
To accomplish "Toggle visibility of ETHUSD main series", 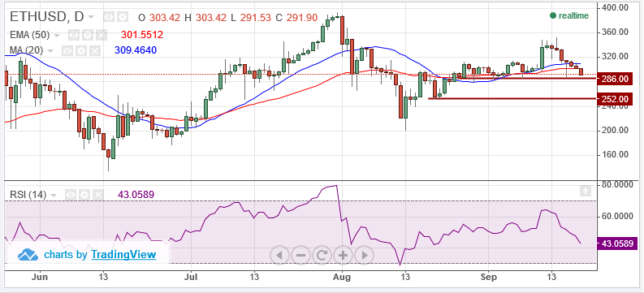I will tap(109, 17).
